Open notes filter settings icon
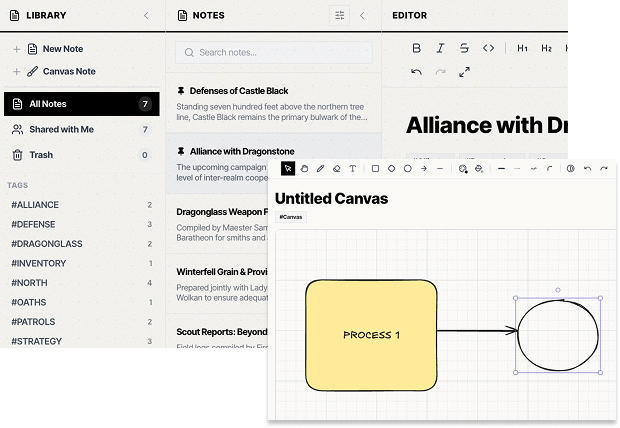620x428 pixels. (x=340, y=15)
